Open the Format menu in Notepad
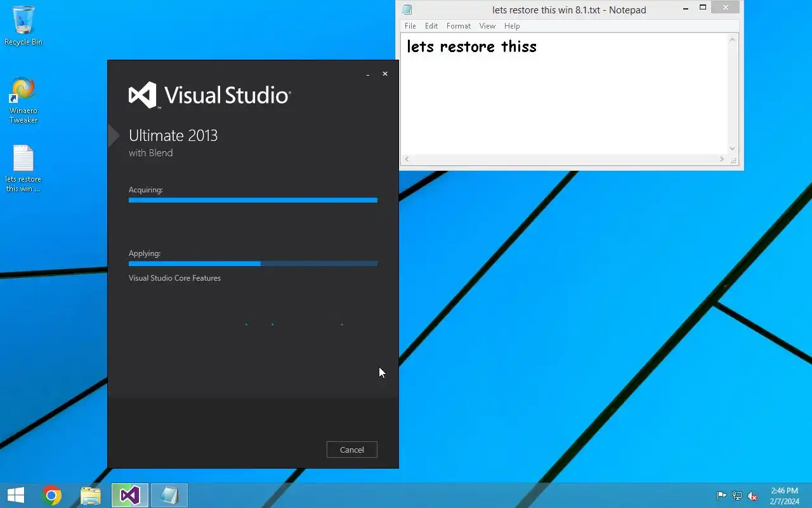 459,26
